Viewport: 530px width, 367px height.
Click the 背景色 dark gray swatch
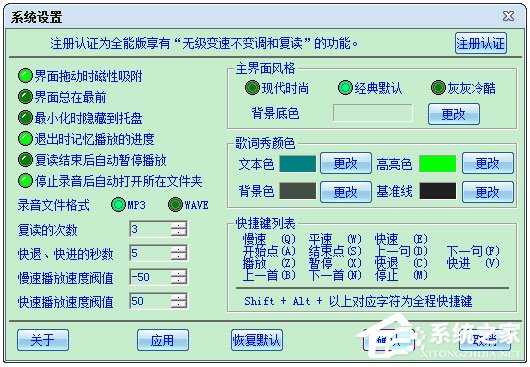(x=297, y=191)
